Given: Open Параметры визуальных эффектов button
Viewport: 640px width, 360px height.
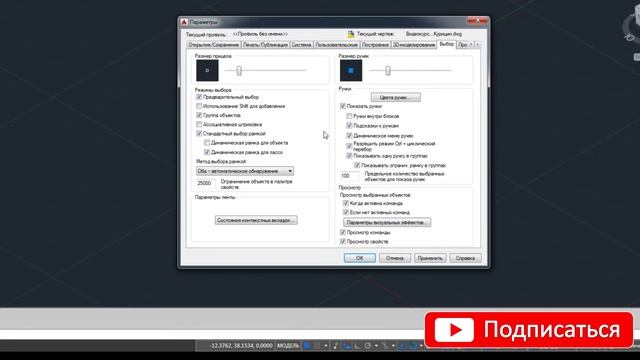Looking at the screenshot, I should [387, 222].
